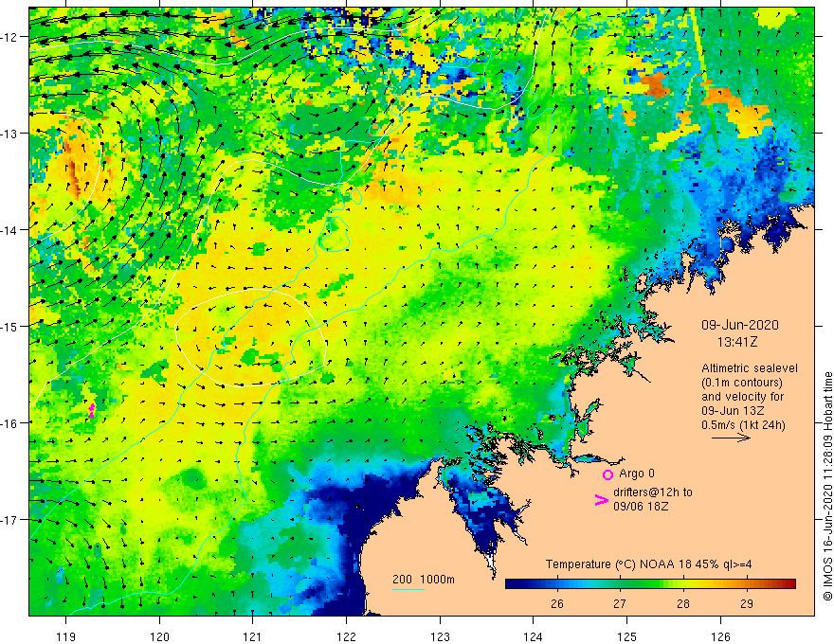Click color bar tick label 29
Image resolution: width=834 pixels, height=644 pixels.
[746, 603]
